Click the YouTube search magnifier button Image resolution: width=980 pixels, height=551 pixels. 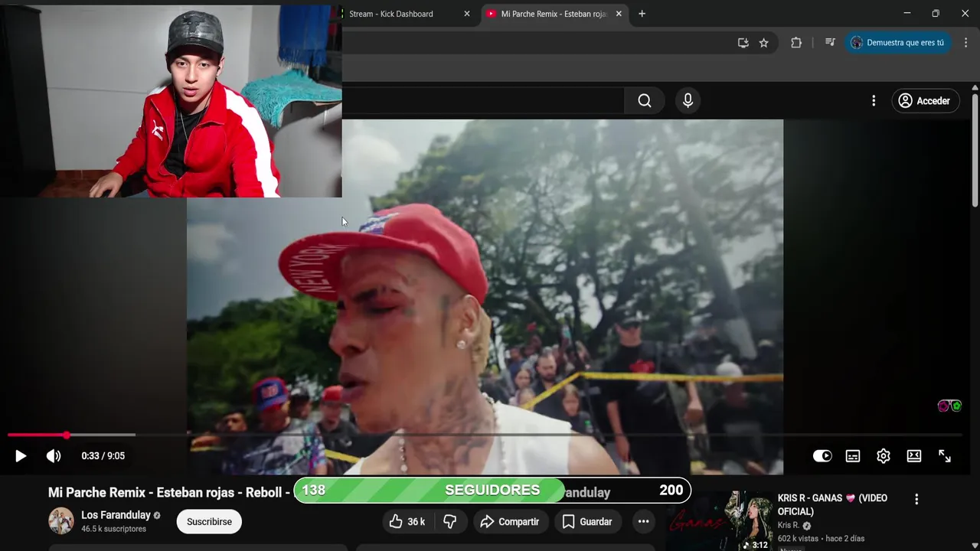click(x=645, y=101)
